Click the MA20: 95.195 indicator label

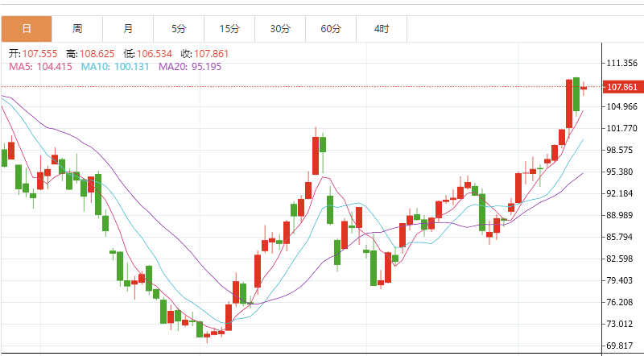pos(190,67)
